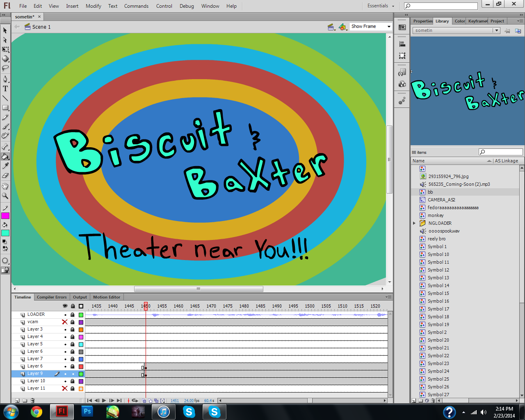Switch to the Properties tab
Image resolution: width=525 pixels, height=420 pixels.
[x=422, y=21]
